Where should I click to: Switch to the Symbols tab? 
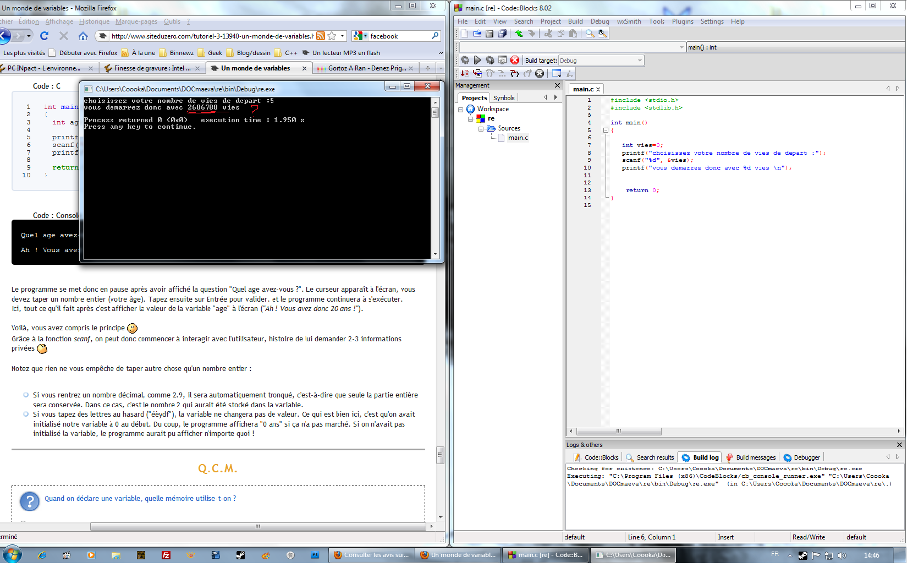pyautogui.click(x=504, y=98)
